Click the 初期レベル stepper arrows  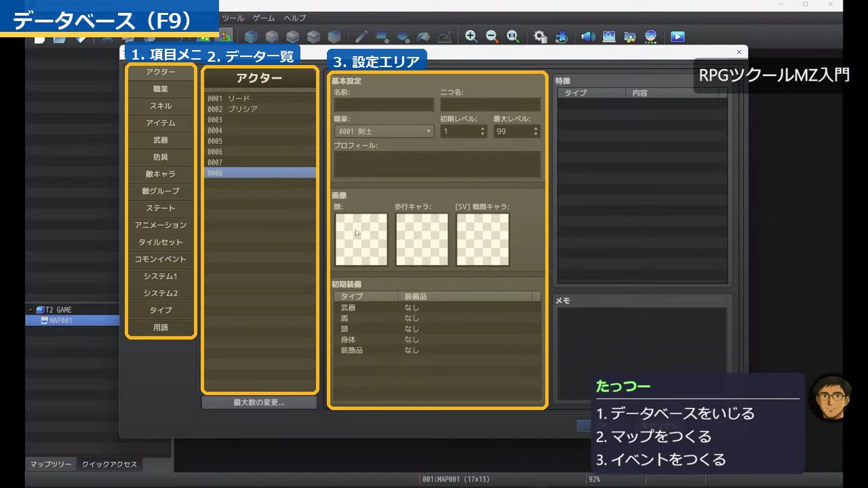(483, 131)
